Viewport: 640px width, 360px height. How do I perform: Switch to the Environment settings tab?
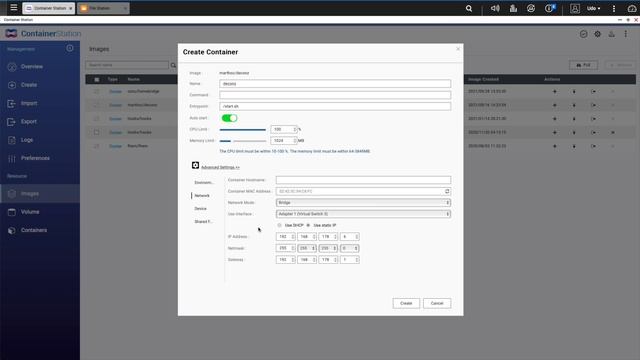[x=204, y=182]
